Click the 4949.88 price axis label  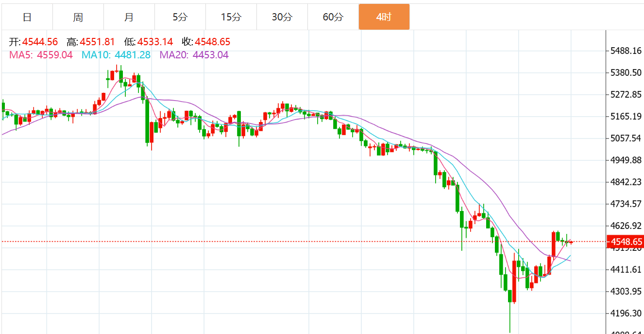point(626,160)
